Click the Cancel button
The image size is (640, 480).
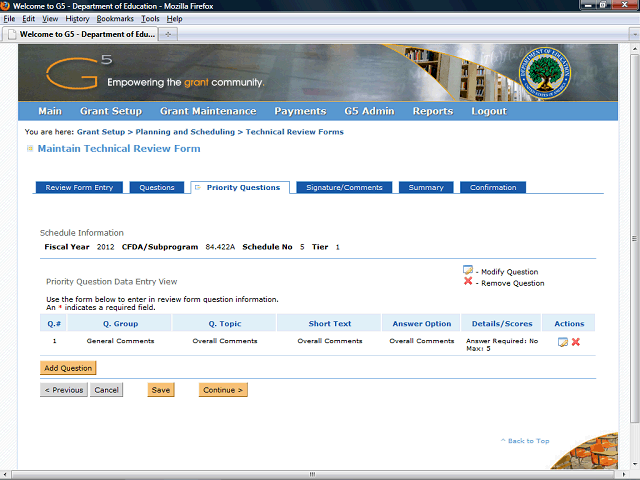[106, 390]
